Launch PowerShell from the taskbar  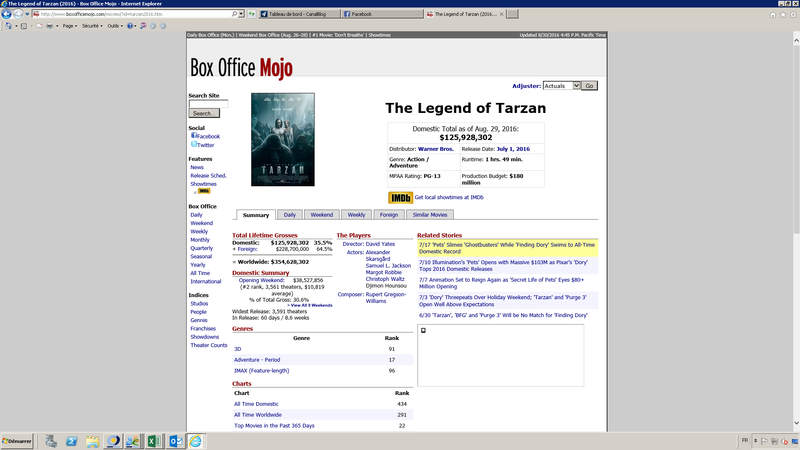coord(71,441)
